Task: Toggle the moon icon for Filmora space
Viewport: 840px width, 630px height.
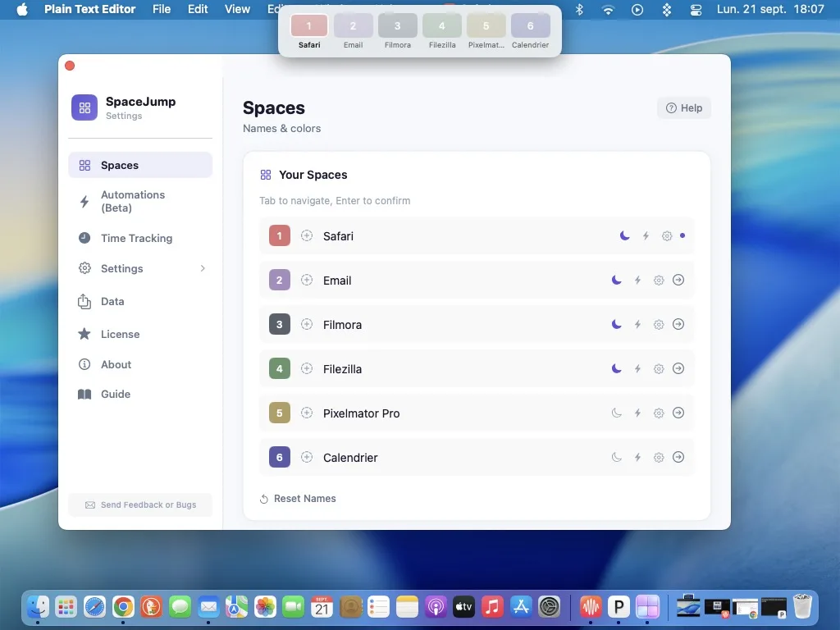Action: tap(617, 324)
